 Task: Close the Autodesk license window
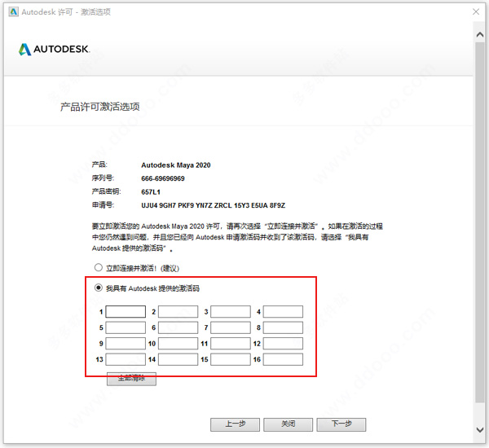pos(476,12)
